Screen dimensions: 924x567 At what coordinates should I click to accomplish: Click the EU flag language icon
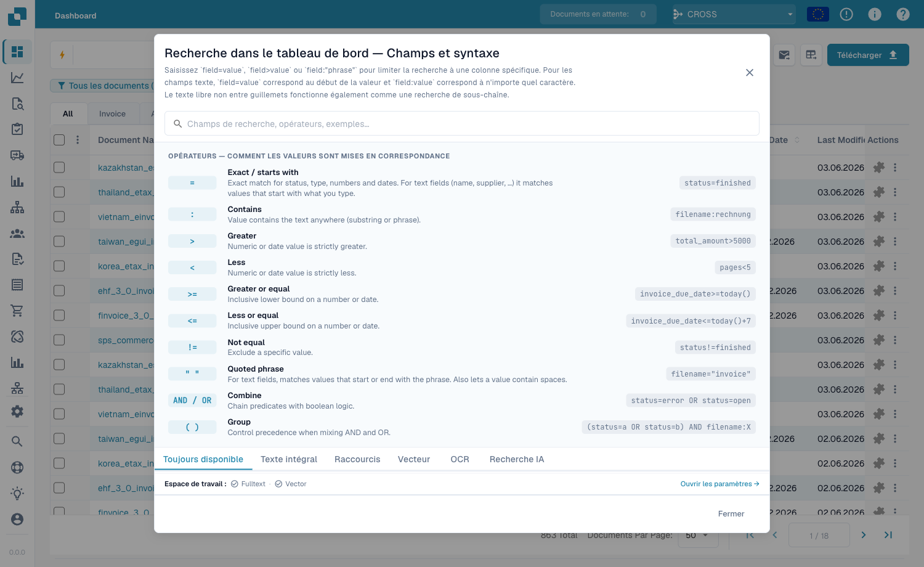[818, 14]
